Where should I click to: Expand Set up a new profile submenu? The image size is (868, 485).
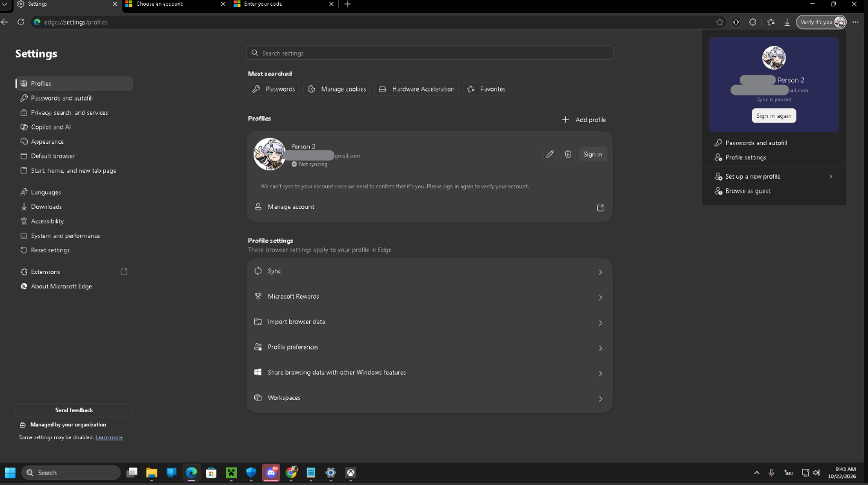click(x=774, y=177)
